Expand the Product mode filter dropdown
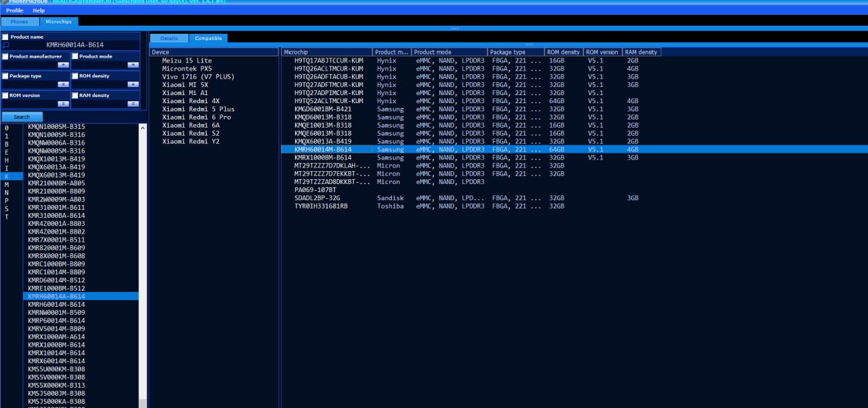 (133, 64)
